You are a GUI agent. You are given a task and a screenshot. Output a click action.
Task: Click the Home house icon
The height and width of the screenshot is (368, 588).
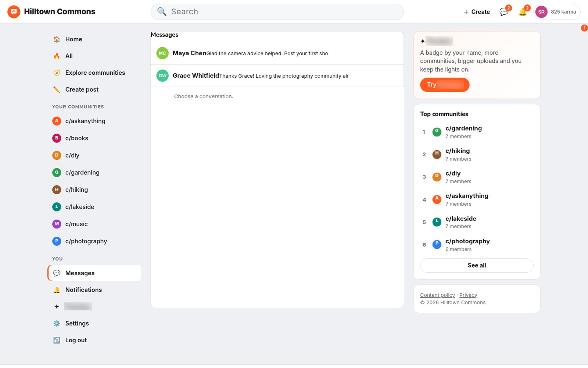click(57, 39)
